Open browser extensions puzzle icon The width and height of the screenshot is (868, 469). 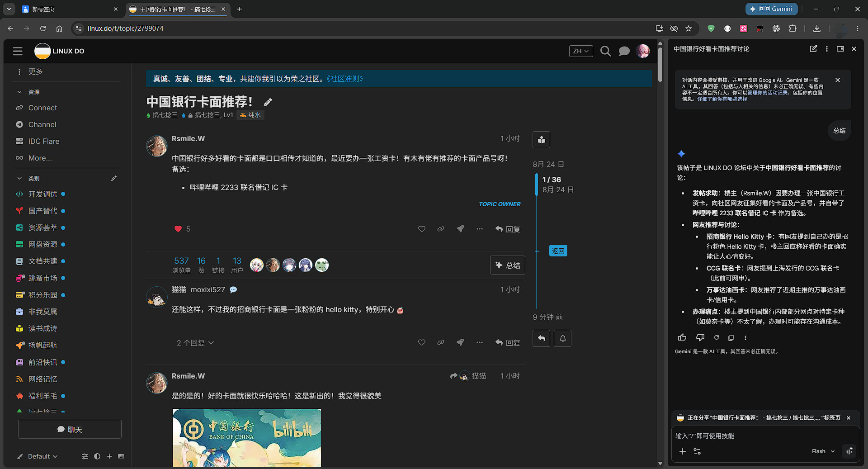[x=793, y=28]
